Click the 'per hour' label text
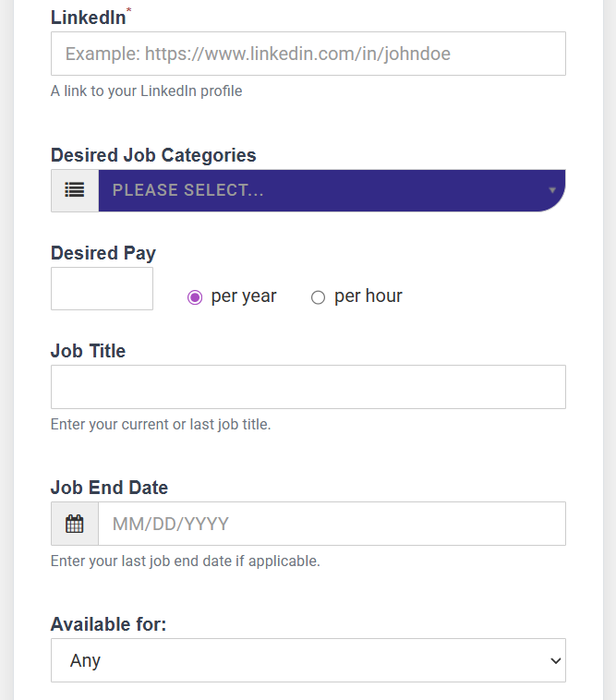616x700 pixels. pyautogui.click(x=368, y=296)
